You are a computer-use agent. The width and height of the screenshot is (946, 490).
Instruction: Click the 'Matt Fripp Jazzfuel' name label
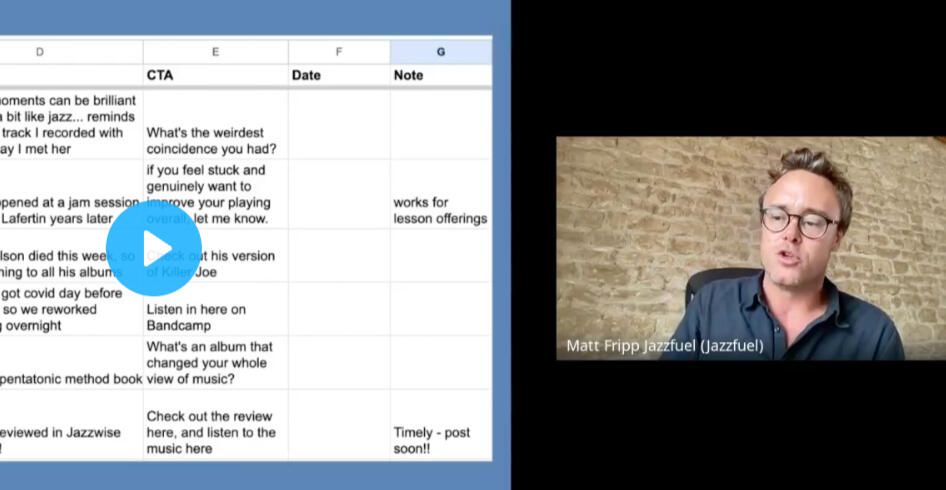coord(665,346)
